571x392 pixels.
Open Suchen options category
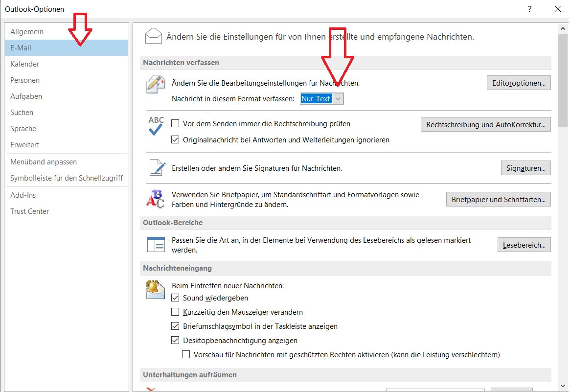pos(67,112)
